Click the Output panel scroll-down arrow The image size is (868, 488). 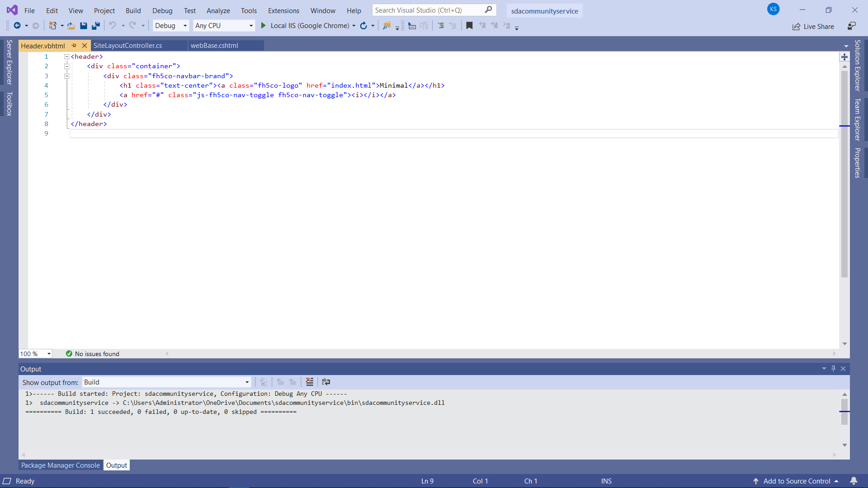[x=844, y=445]
